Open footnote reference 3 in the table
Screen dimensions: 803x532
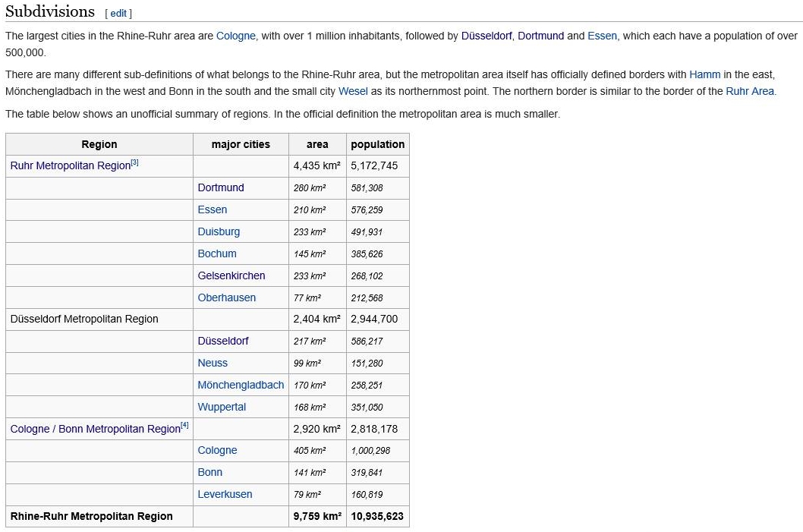pyautogui.click(x=135, y=162)
